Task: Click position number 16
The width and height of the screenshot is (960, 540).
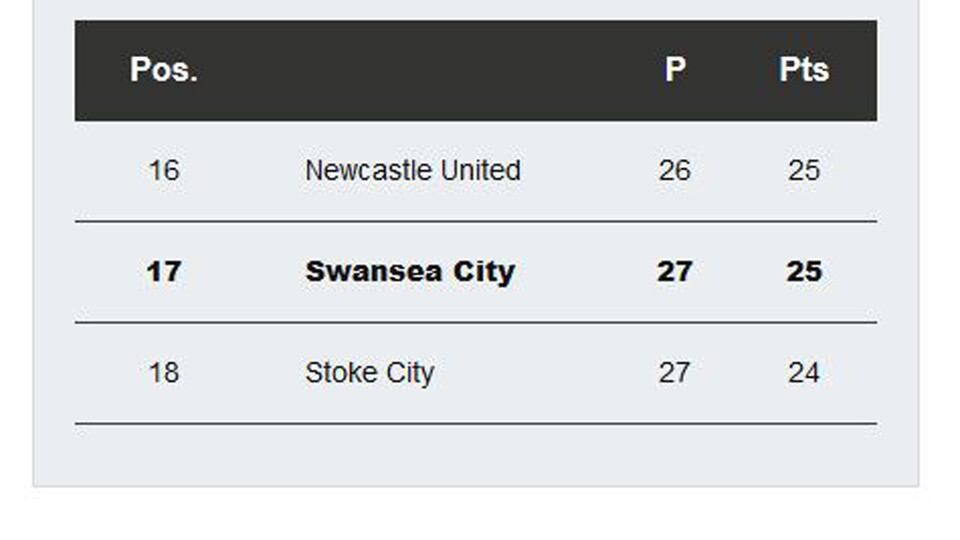Action: click(x=164, y=171)
